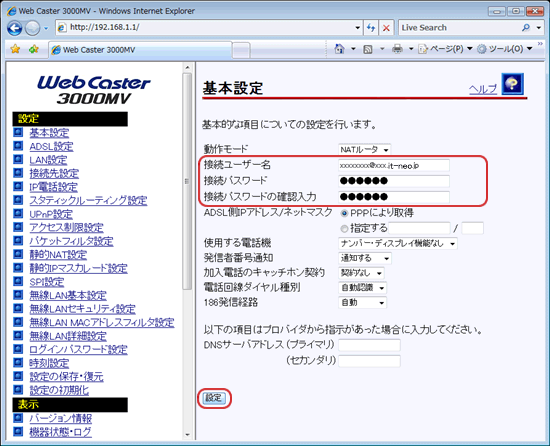The width and height of the screenshot is (550, 446).
Task: Click the sidebar scrollbar down arrow
Action: coord(187,435)
